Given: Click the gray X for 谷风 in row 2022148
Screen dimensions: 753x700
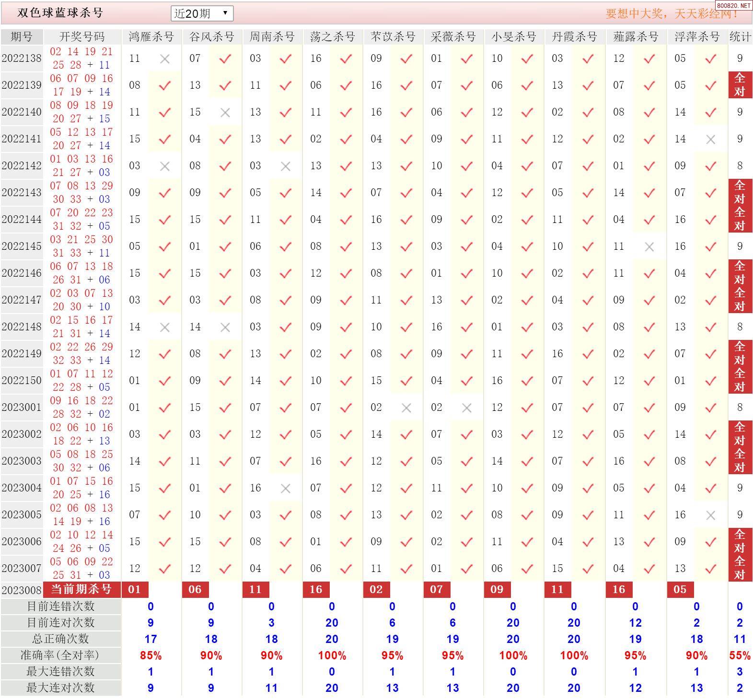Looking at the screenshot, I should coord(225,327).
